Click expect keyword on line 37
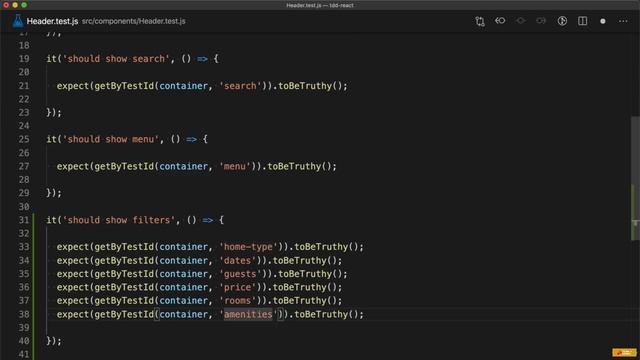 73,301
